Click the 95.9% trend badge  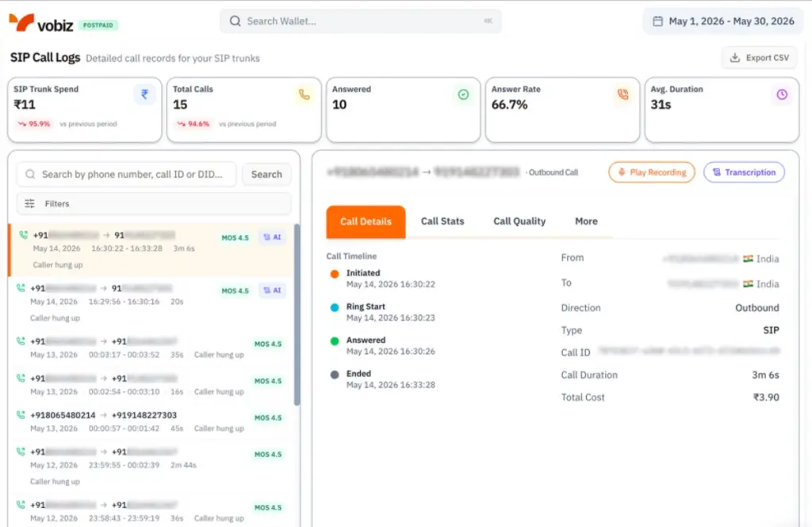34,124
